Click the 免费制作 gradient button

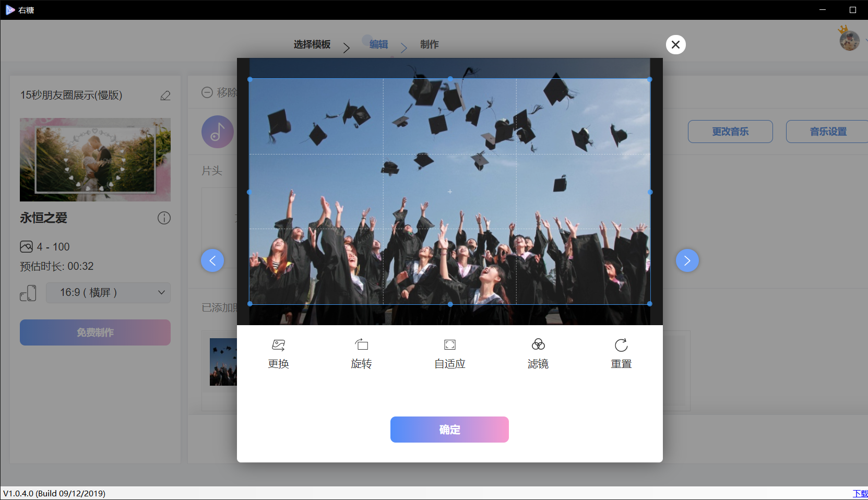[95, 332]
